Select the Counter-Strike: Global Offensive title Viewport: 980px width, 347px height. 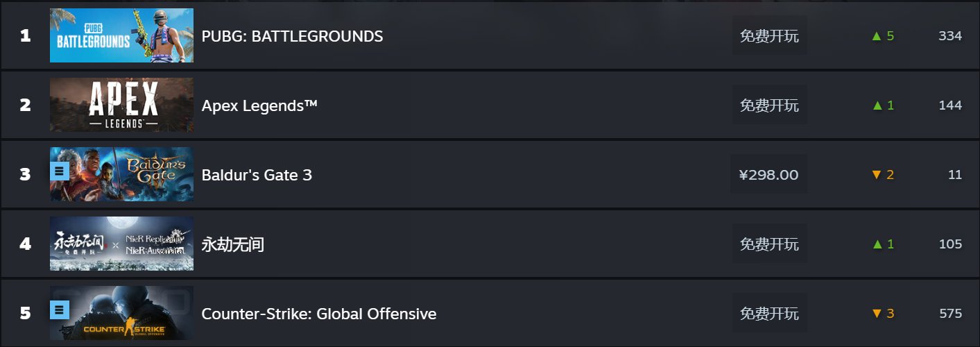[x=319, y=314]
